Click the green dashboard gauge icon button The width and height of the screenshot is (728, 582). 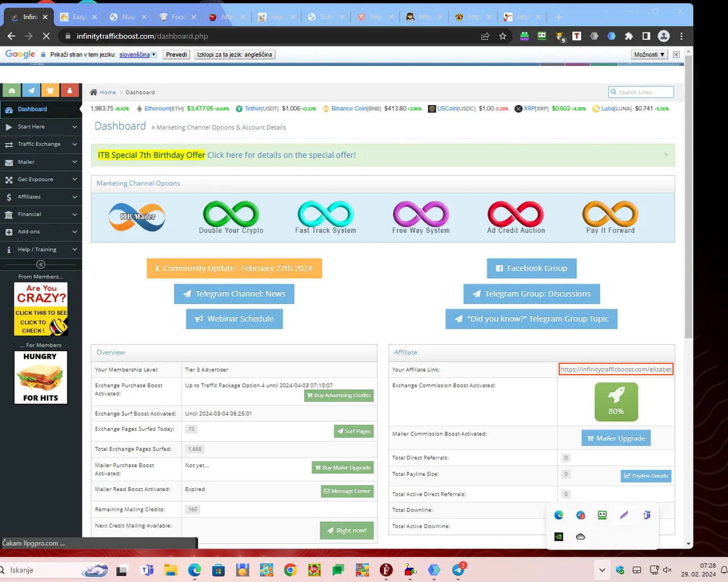point(12,90)
